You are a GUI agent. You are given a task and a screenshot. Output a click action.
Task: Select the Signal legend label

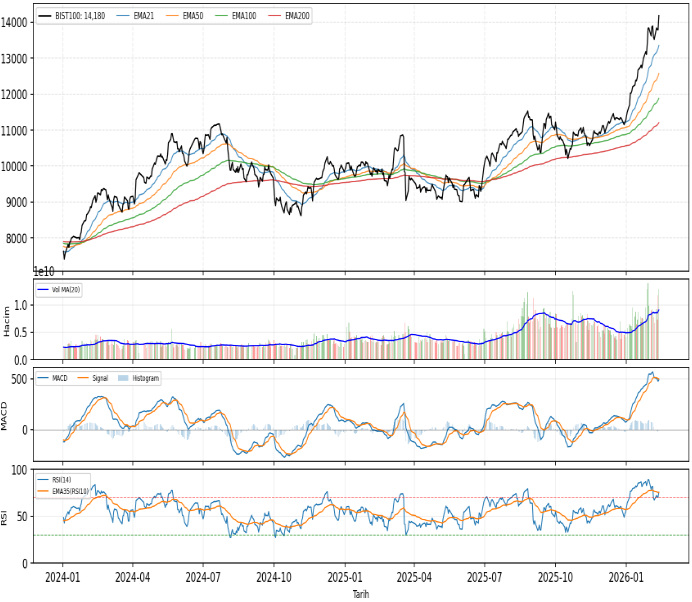[x=100, y=378]
